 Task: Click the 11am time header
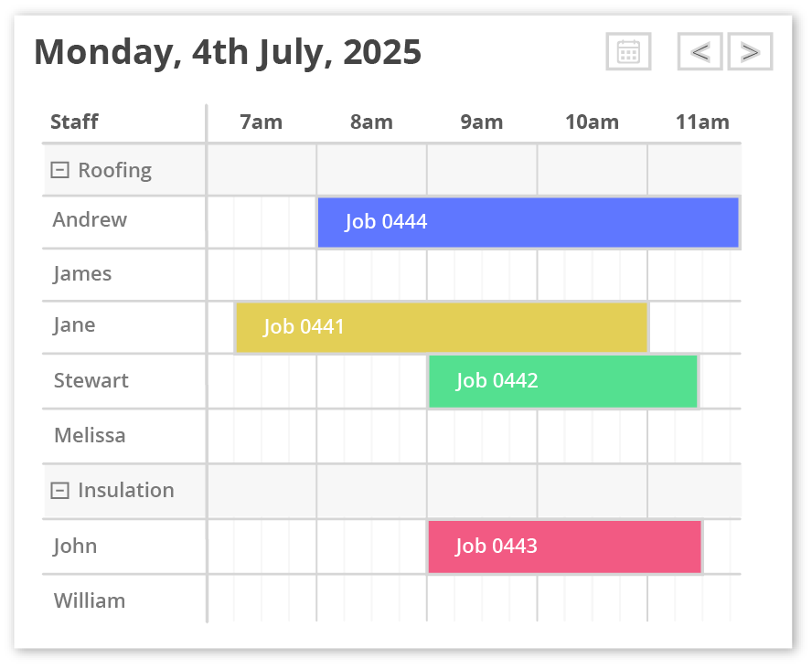pos(702,122)
